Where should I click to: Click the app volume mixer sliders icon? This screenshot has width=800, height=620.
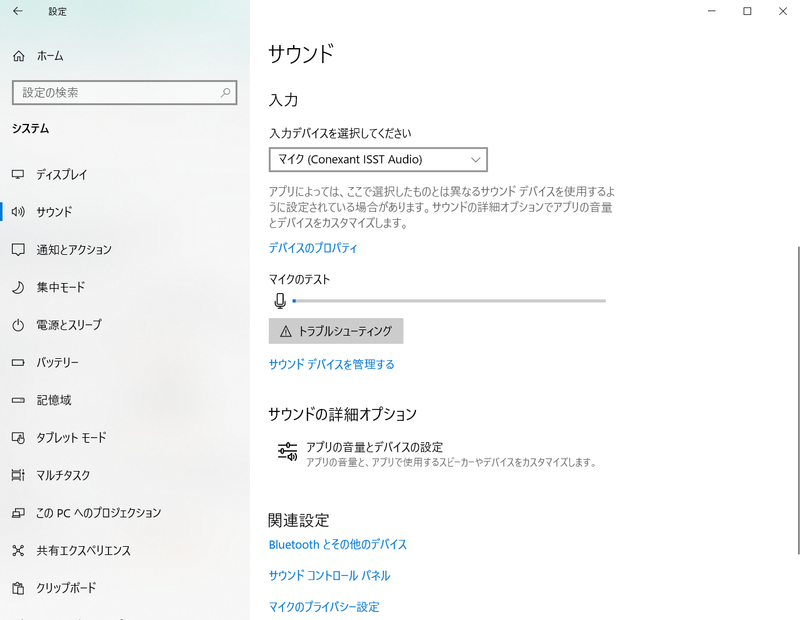pyautogui.click(x=287, y=452)
